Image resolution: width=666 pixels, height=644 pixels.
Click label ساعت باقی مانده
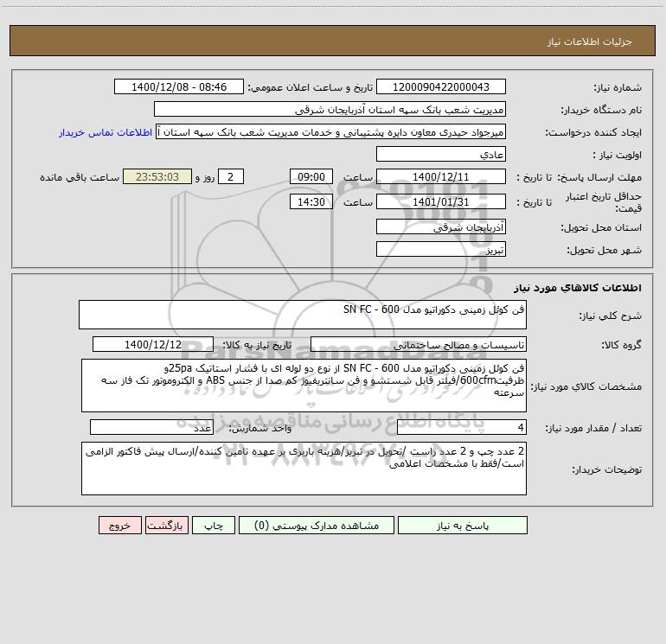click(80, 177)
